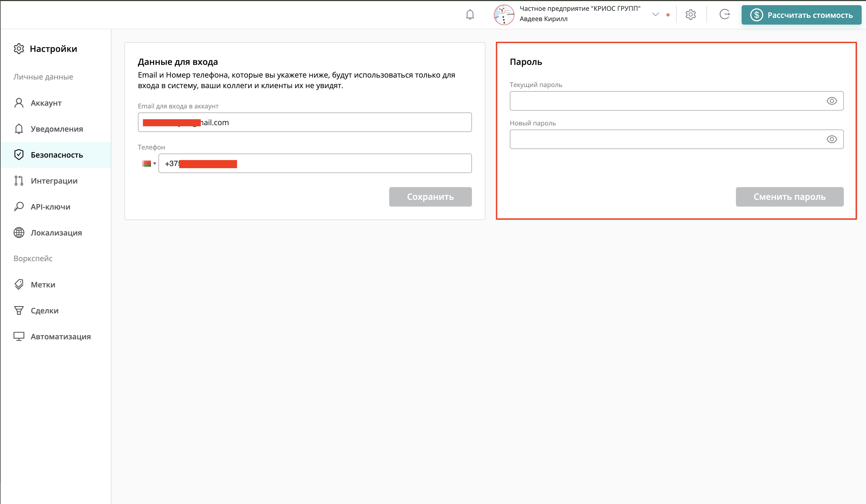Open the API-ключи key section
Image resolution: width=866 pixels, height=504 pixels.
click(51, 207)
